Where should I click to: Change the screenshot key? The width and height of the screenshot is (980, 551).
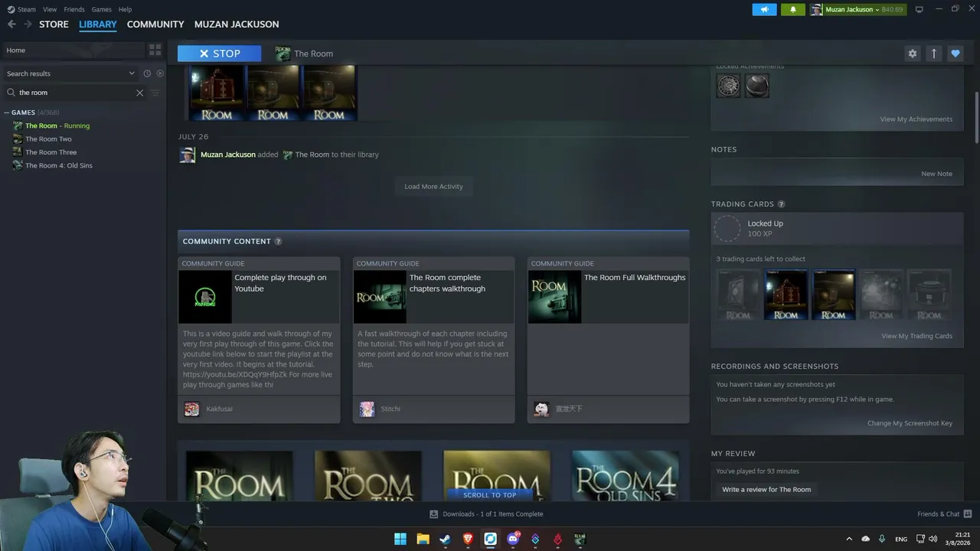coord(910,423)
